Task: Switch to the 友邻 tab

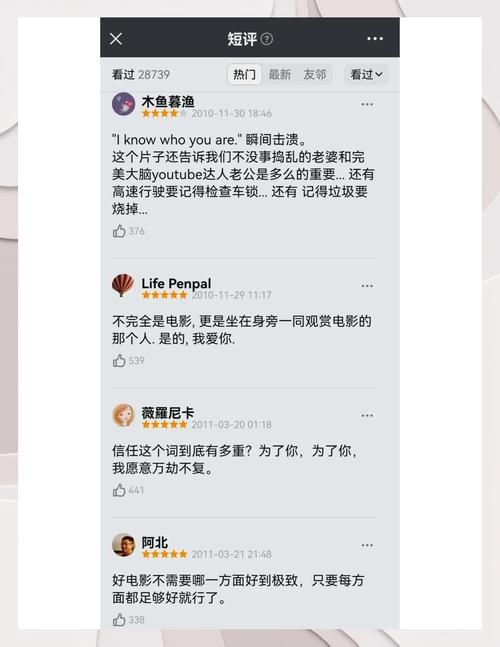Action: coord(315,75)
